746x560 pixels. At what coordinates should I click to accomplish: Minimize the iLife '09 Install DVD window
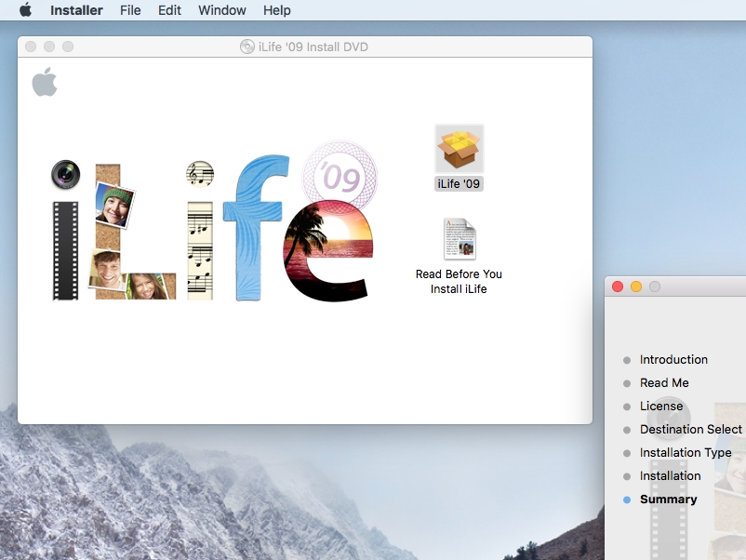(49, 47)
